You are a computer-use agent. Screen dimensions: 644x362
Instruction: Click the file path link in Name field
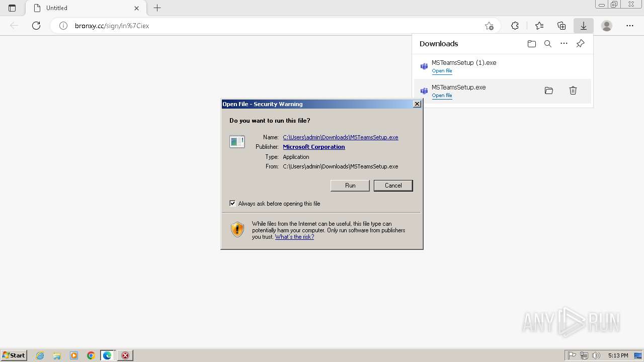pyautogui.click(x=341, y=137)
